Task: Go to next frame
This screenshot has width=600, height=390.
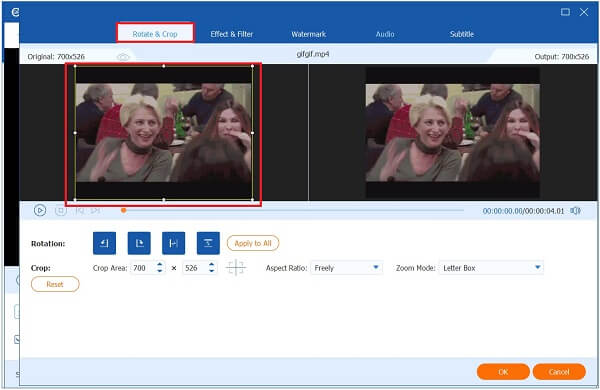Action: point(96,210)
